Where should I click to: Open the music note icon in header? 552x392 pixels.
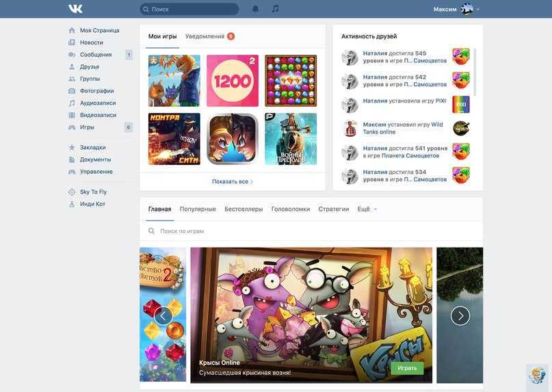tap(275, 9)
